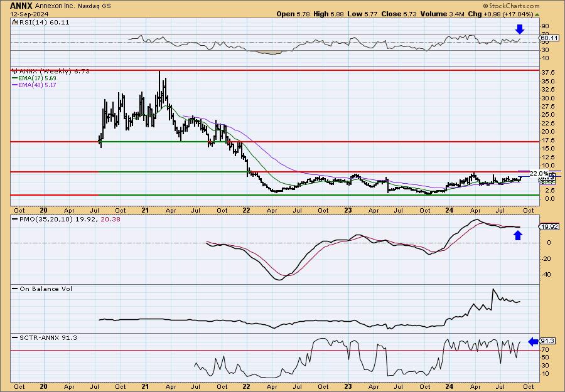Click the 22.0% annotation label

[x=539, y=174]
